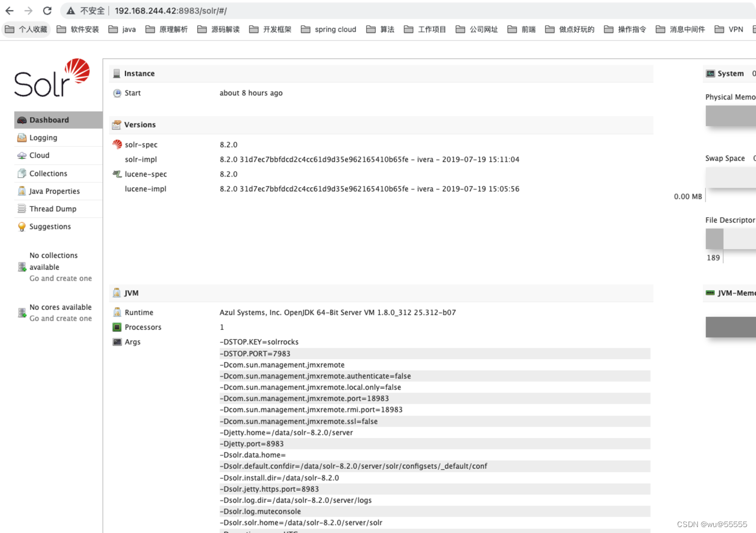
Task: Click the Java Properties icon in sidebar
Action: 22,191
